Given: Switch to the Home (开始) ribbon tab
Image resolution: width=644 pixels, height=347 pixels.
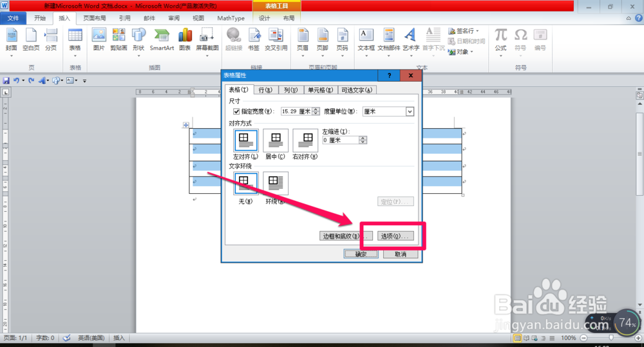Looking at the screenshot, I should (40, 18).
